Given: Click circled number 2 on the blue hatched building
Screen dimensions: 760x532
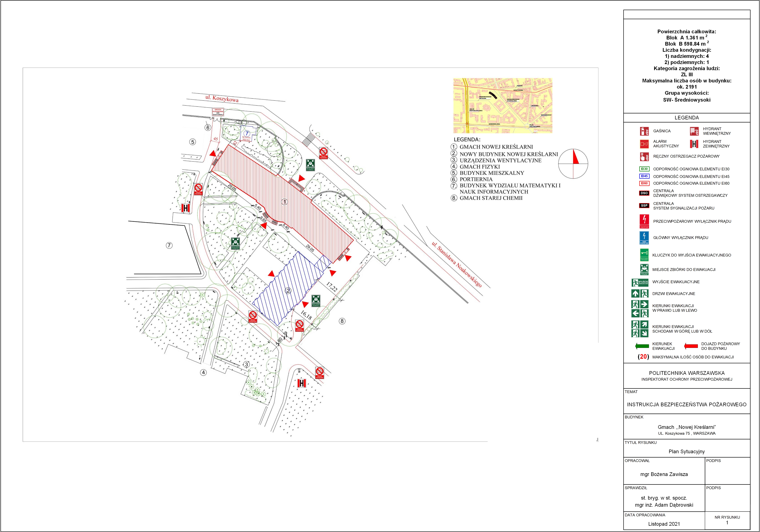Looking at the screenshot, I should point(288,291).
